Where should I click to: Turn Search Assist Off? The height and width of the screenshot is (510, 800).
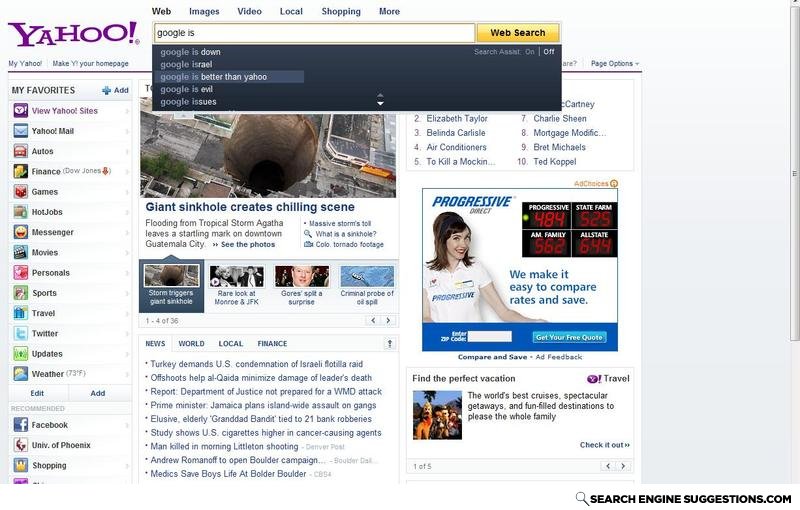(549, 52)
